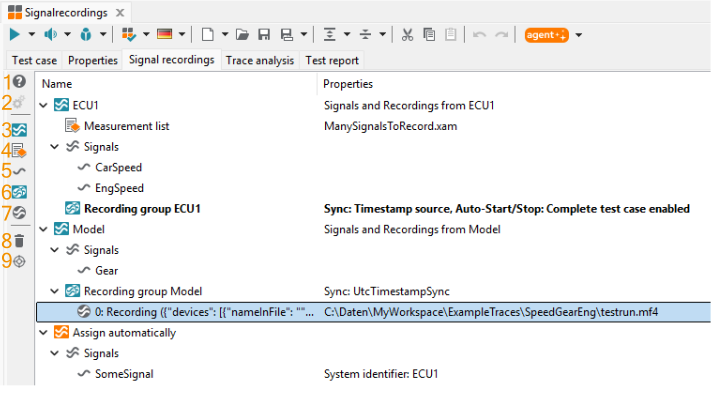Click the target crosshair sidebar icon
This screenshot has height=398, width=712.
tap(19, 262)
